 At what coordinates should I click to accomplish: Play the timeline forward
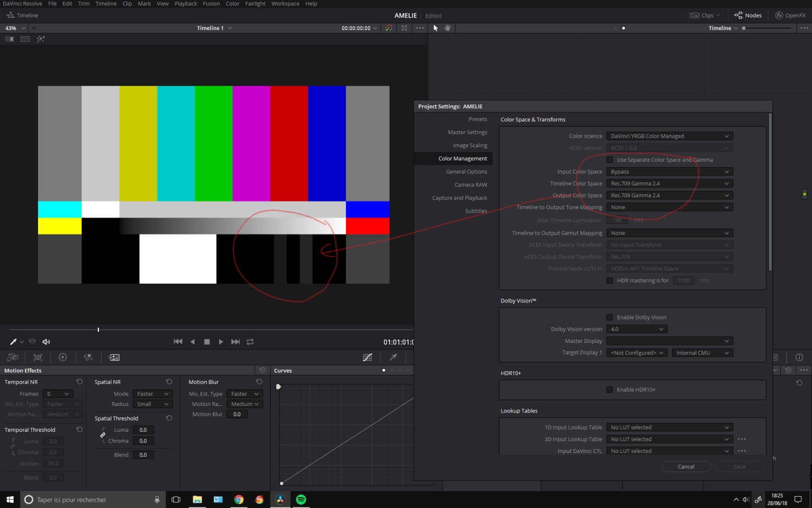point(221,342)
